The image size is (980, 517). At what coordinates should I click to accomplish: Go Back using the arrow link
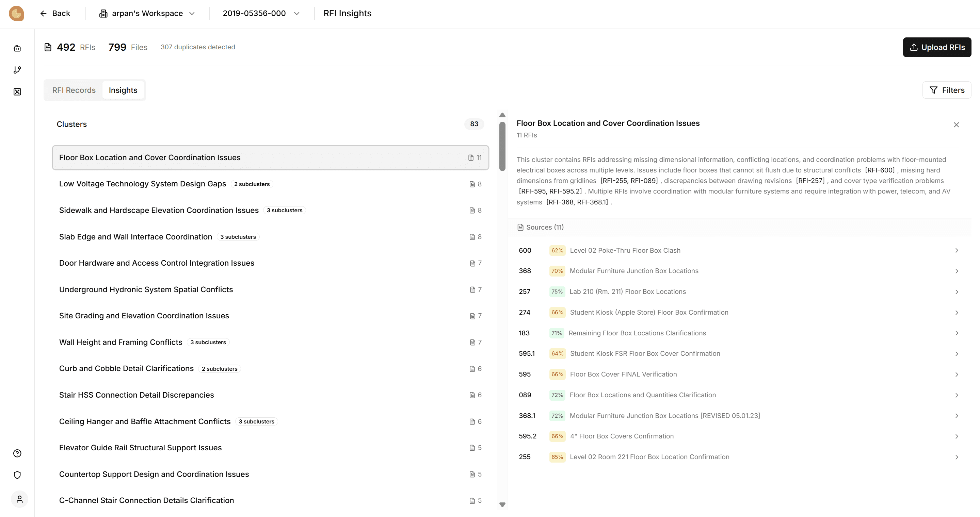pyautogui.click(x=55, y=13)
